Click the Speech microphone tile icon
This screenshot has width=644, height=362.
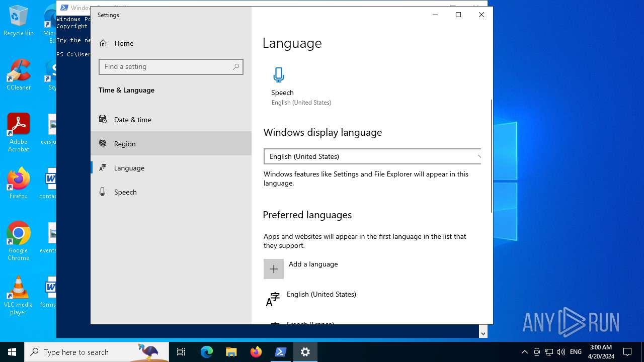[279, 75]
